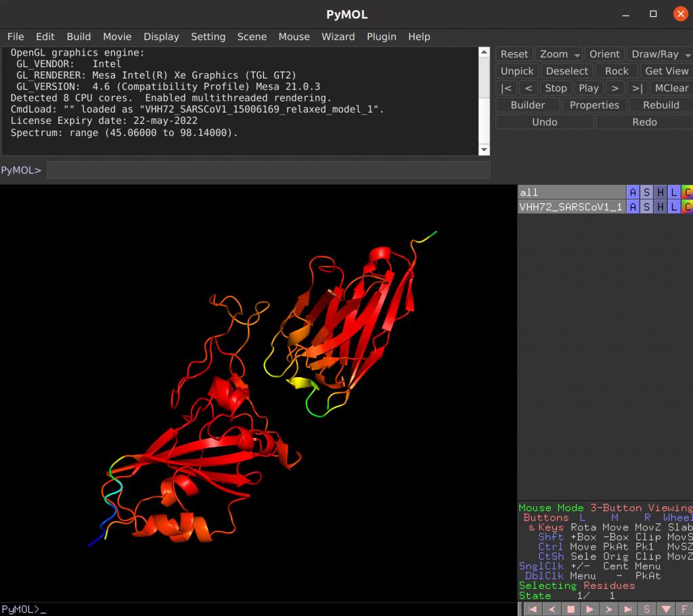693x616 pixels.
Task: Open the pink down-triangle menu in bottom bar
Action: coord(666,609)
